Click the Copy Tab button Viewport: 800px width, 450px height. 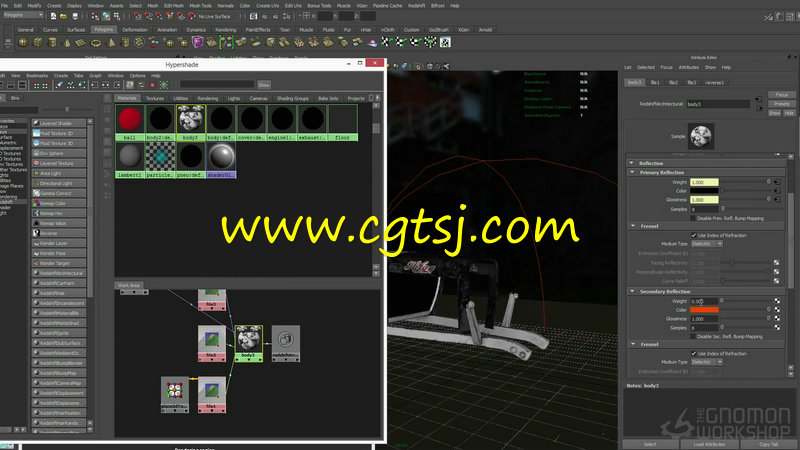click(768, 444)
